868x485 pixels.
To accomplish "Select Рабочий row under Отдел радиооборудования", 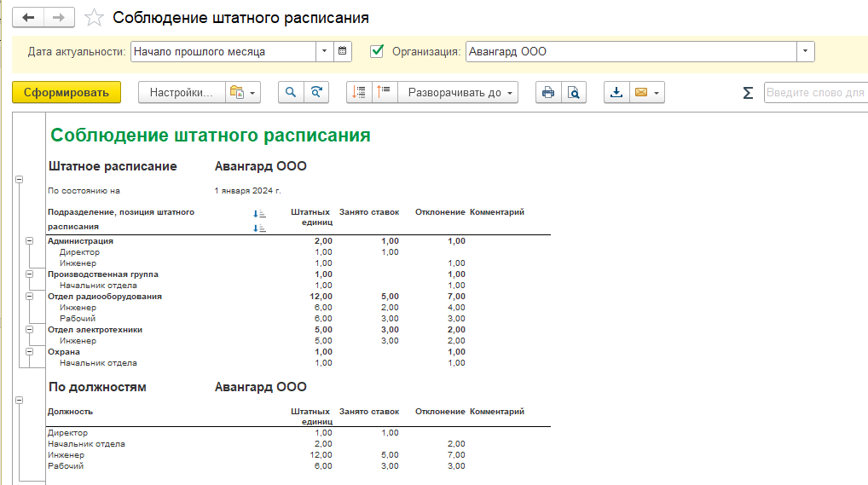I will pos(78,318).
